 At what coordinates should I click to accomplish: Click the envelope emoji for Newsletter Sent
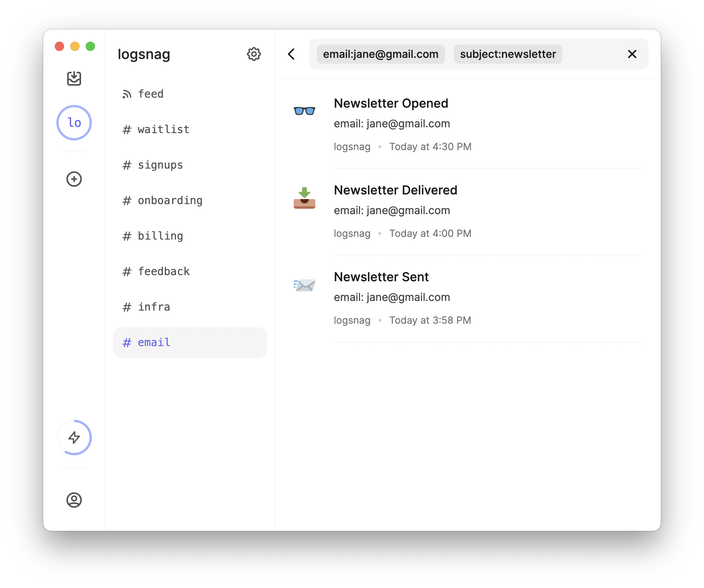coord(305,286)
